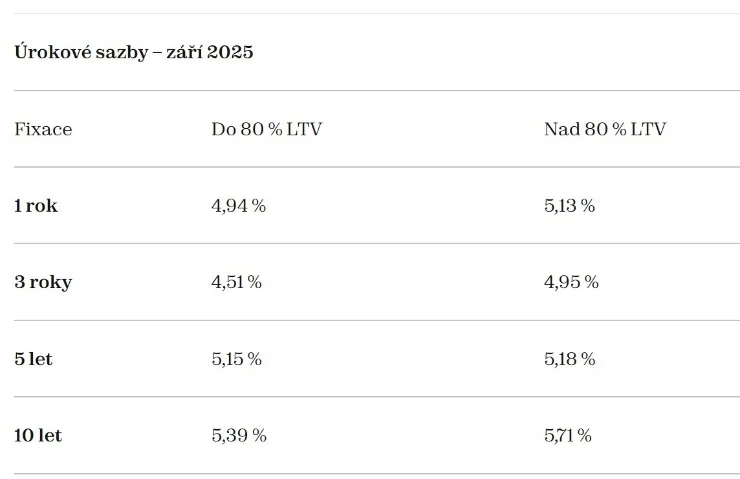Click the 5,71 % rate cell
Viewport: 740px width, 479px height.
pyautogui.click(x=568, y=436)
